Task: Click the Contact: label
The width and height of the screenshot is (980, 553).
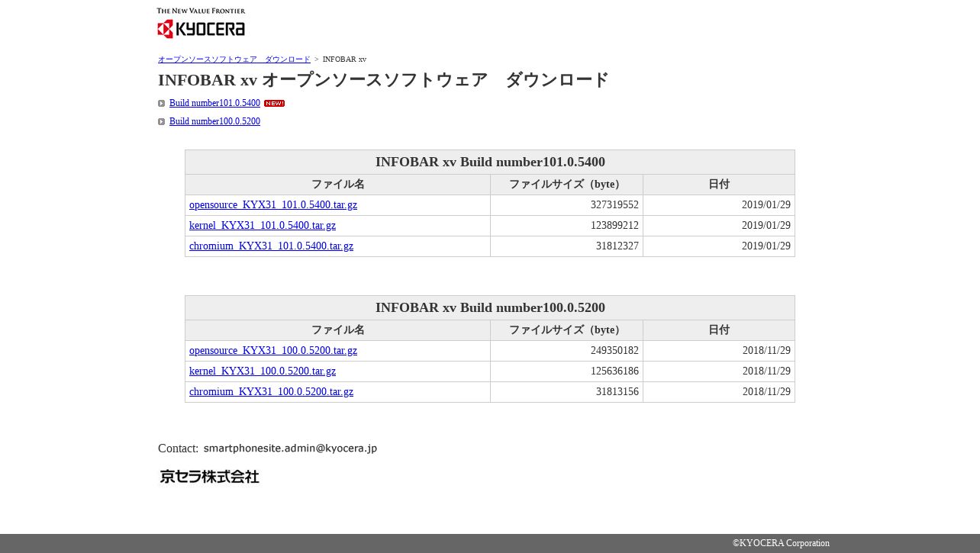Action: click(x=178, y=449)
